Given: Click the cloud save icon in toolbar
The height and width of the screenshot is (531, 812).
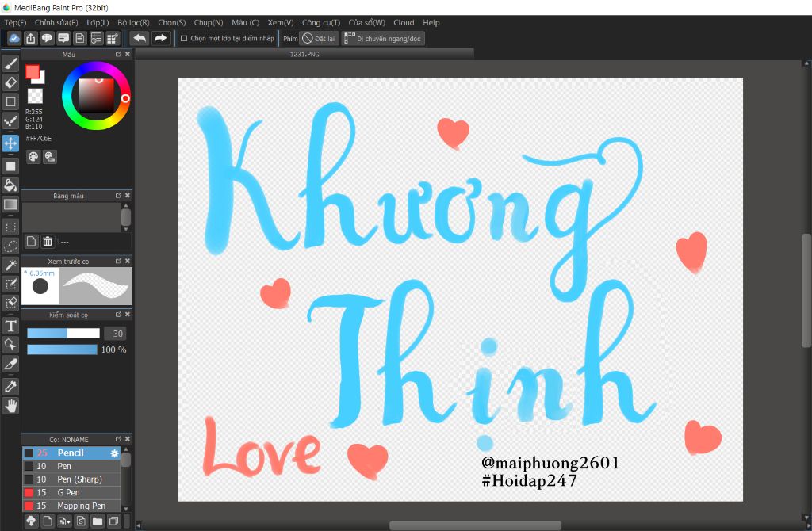Looking at the screenshot, I should click(14, 38).
